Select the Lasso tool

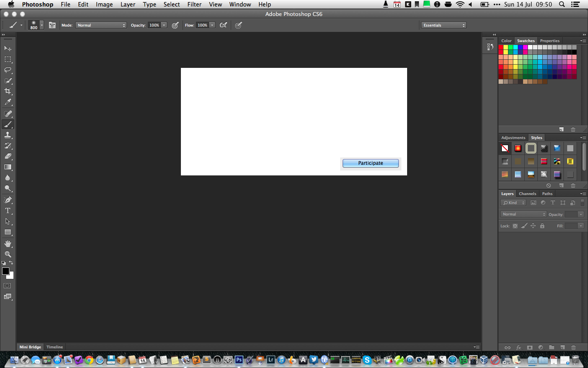coord(8,70)
